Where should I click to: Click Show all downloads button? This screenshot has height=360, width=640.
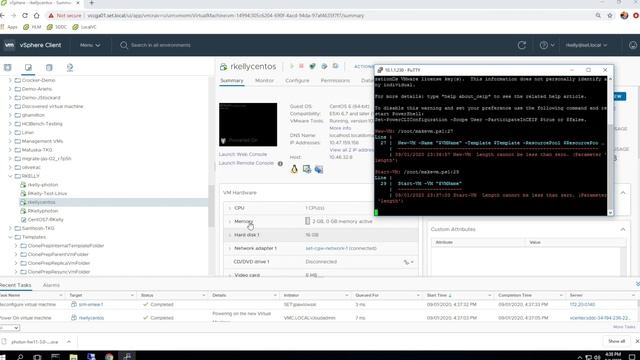[616, 341]
